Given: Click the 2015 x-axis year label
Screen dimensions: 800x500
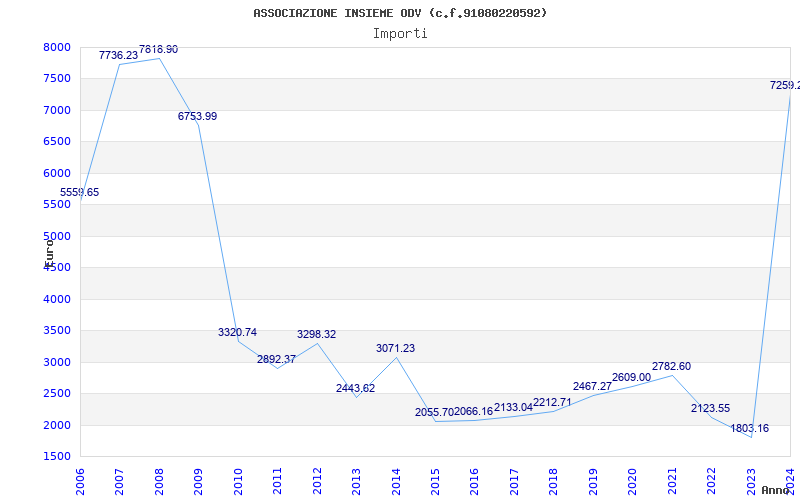Looking at the screenshot, I should (x=435, y=482).
